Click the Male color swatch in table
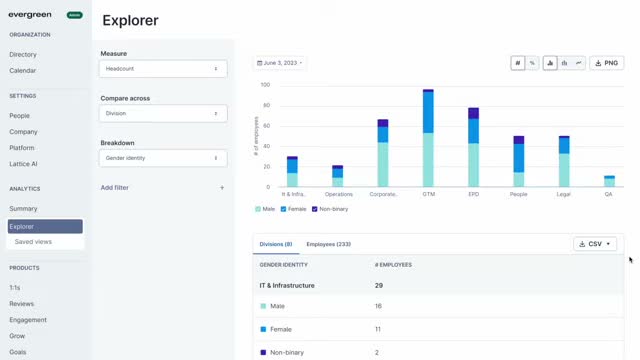This screenshot has width=640, height=360. 263,306
